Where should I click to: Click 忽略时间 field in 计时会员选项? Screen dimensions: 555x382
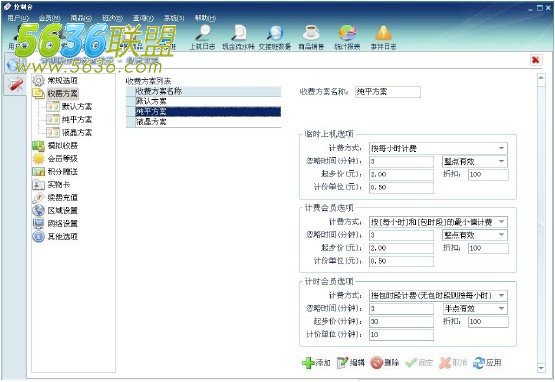click(401, 308)
